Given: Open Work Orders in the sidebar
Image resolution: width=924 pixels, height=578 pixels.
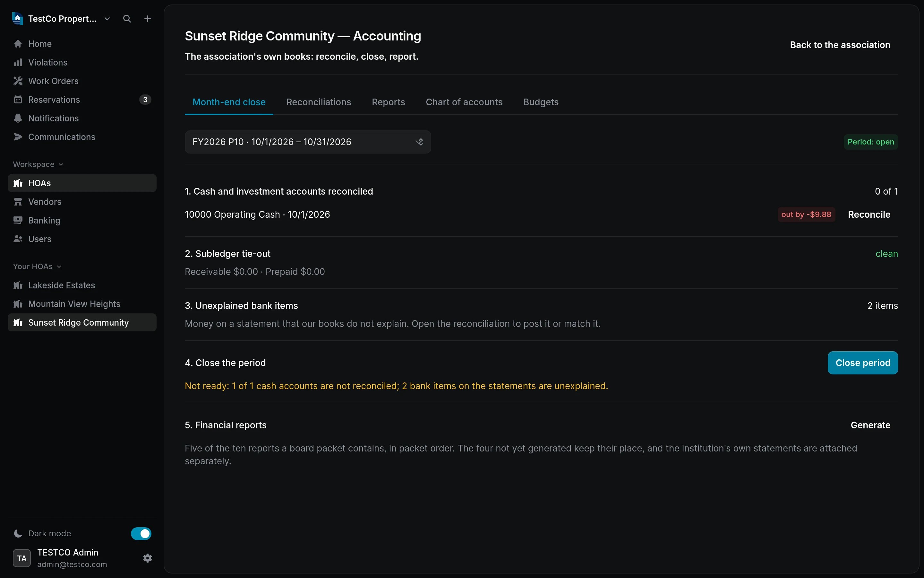Looking at the screenshot, I should 82,81.
